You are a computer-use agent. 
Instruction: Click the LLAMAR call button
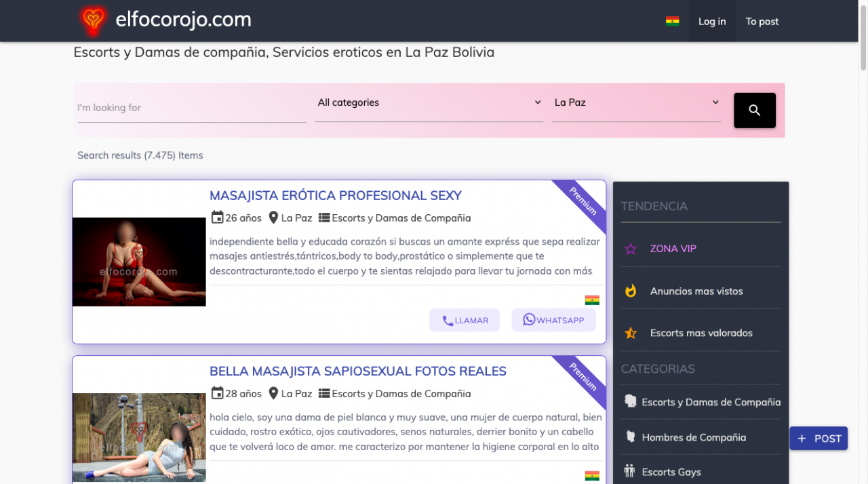[x=465, y=320]
